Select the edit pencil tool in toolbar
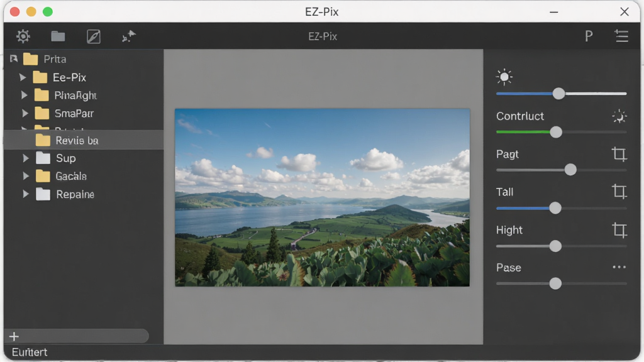 [x=94, y=36]
